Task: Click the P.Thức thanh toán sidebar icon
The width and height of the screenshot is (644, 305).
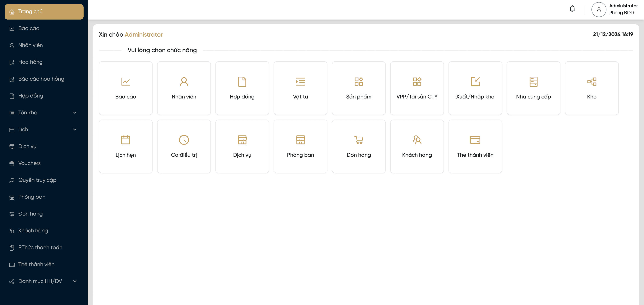Action: point(12,248)
